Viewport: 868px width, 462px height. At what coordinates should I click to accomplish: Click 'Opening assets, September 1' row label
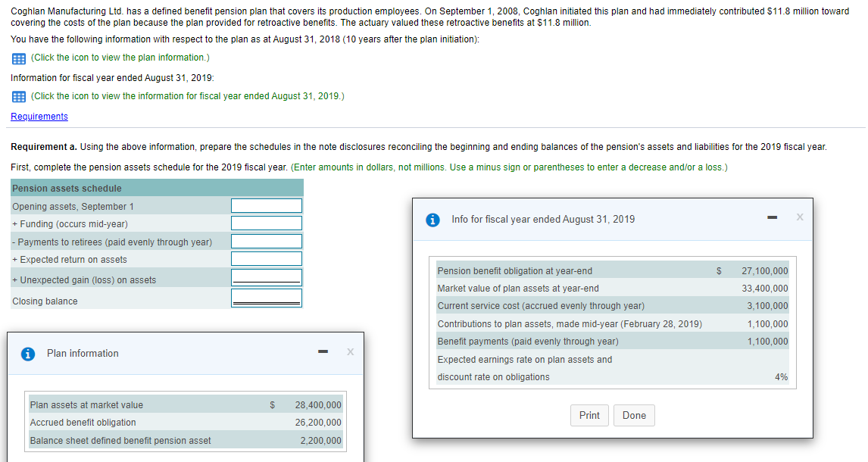coord(73,206)
